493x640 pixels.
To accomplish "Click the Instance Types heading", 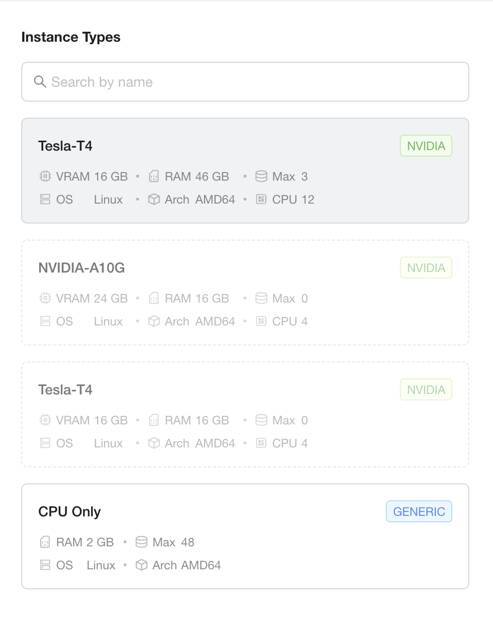I will tap(71, 37).
